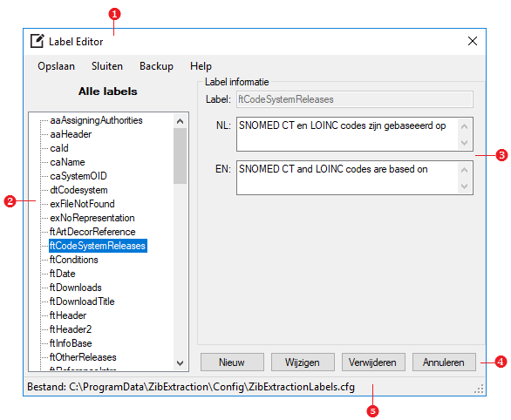This screenshot has width=511, height=420.
Task: Click the Alle labels heading
Action: coord(108,91)
